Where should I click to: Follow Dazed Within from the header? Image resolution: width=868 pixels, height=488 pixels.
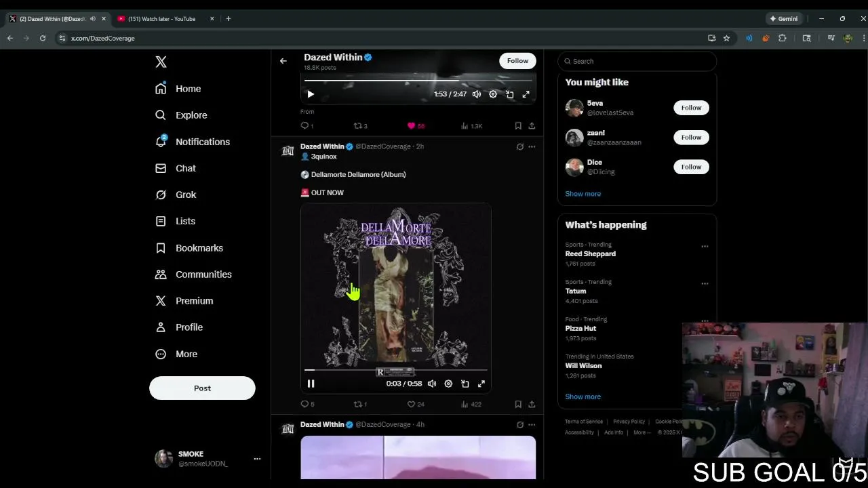[517, 61]
